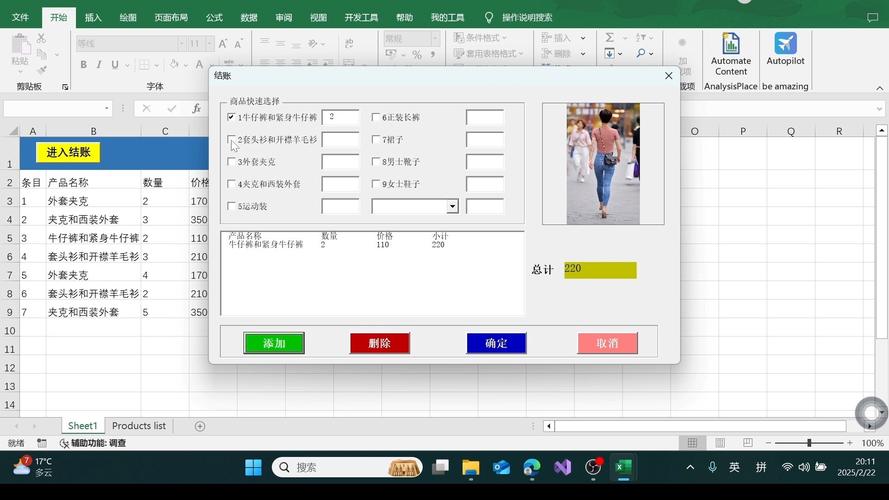The height and width of the screenshot is (500, 889).
Task: Click the Excel taskbar icon
Action: 624,467
